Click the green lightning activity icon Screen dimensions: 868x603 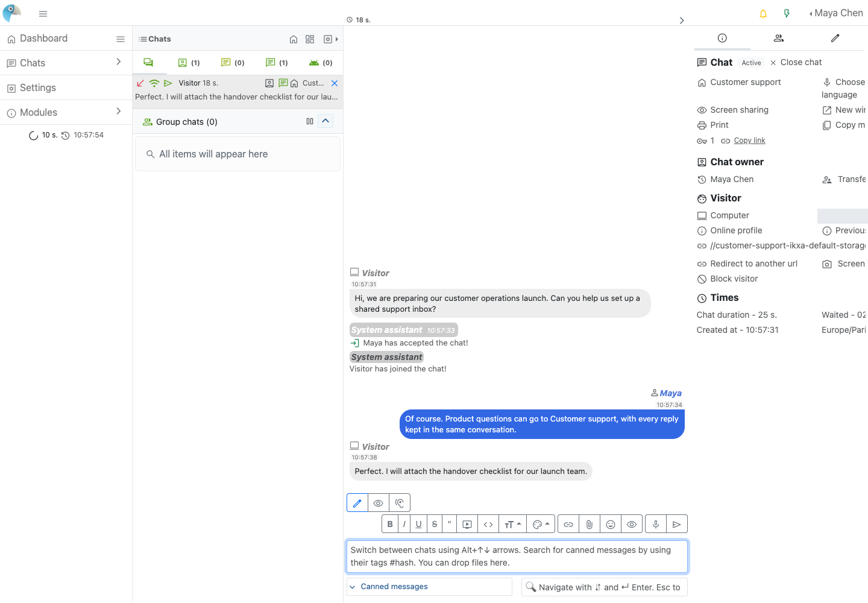(x=787, y=13)
